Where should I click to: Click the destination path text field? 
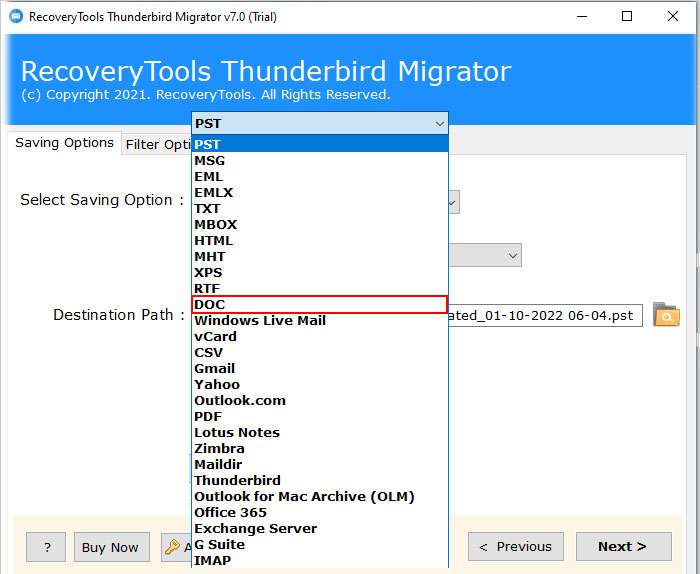click(x=545, y=316)
